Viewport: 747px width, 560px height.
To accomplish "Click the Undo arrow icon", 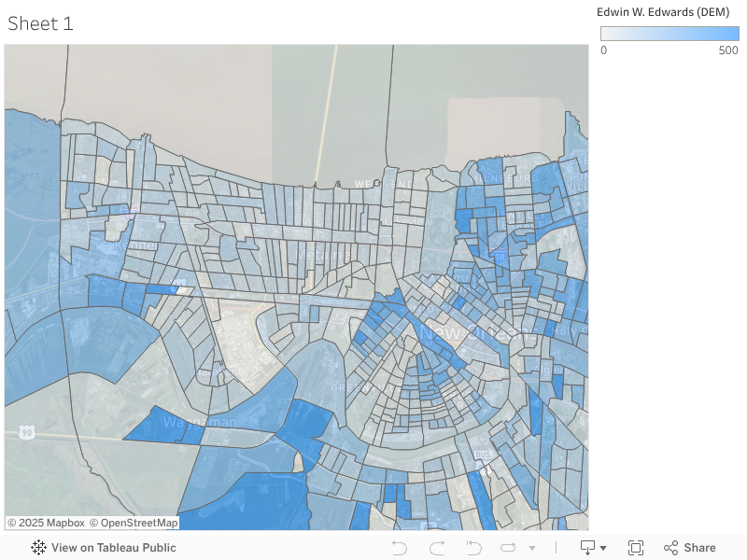I will point(400,548).
